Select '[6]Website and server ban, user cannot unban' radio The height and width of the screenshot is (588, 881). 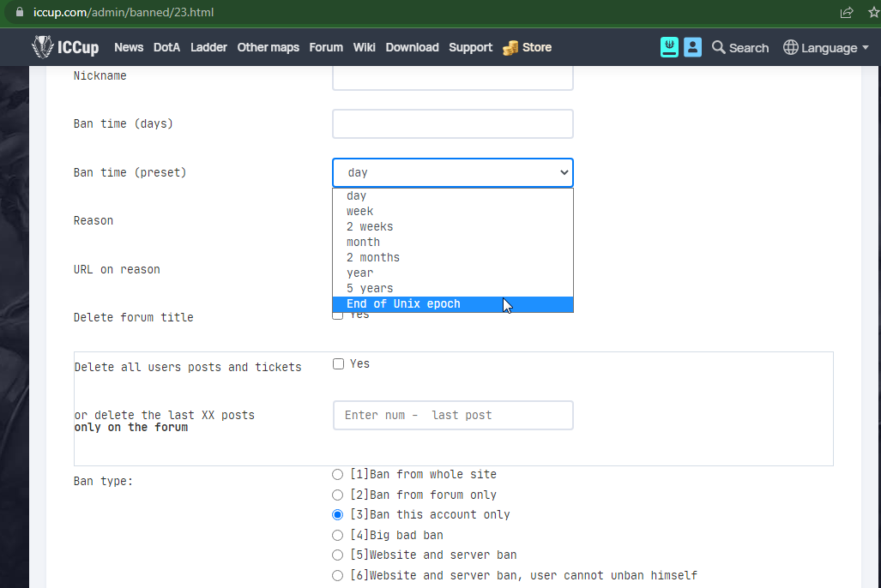[337, 576]
